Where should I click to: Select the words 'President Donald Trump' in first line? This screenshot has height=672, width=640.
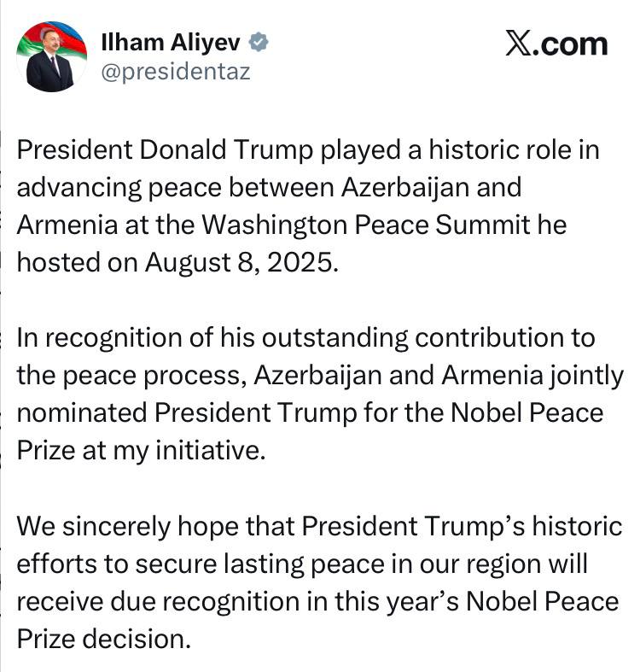pos(165,150)
